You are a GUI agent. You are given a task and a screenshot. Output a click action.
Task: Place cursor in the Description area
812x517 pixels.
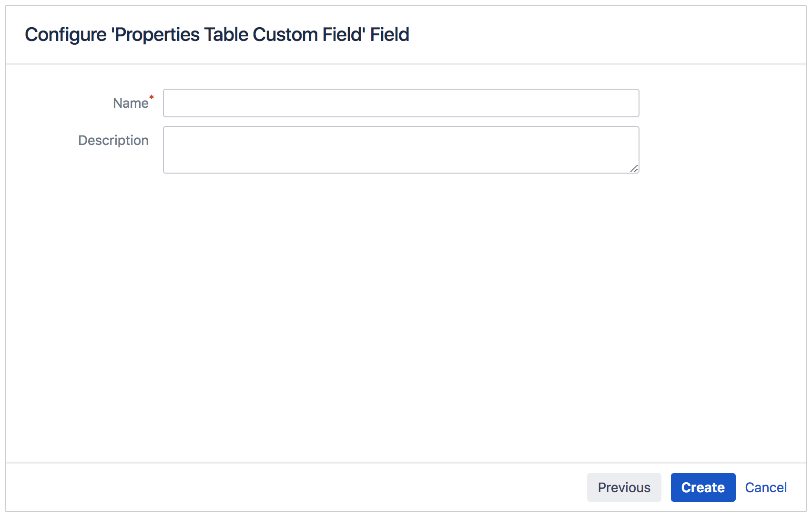(x=400, y=149)
